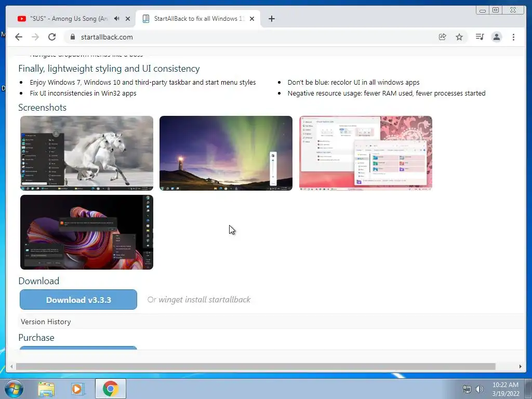
Task: Click 'Don't be blue: recolor UI' bullet
Action: 353,83
